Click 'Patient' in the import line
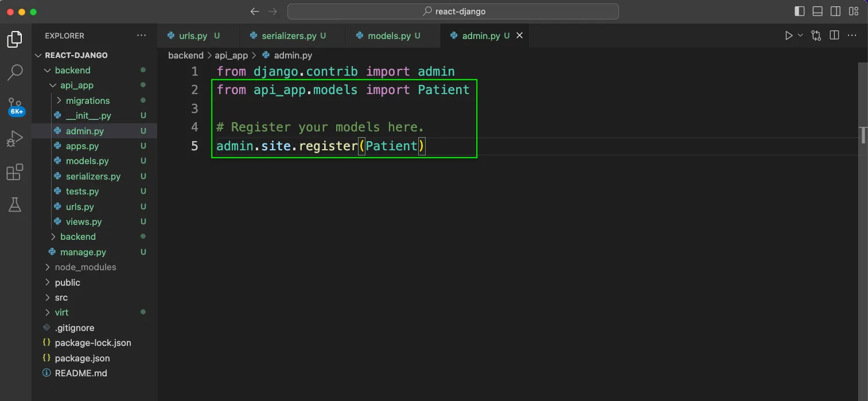The height and width of the screenshot is (401, 868). pyautogui.click(x=443, y=89)
